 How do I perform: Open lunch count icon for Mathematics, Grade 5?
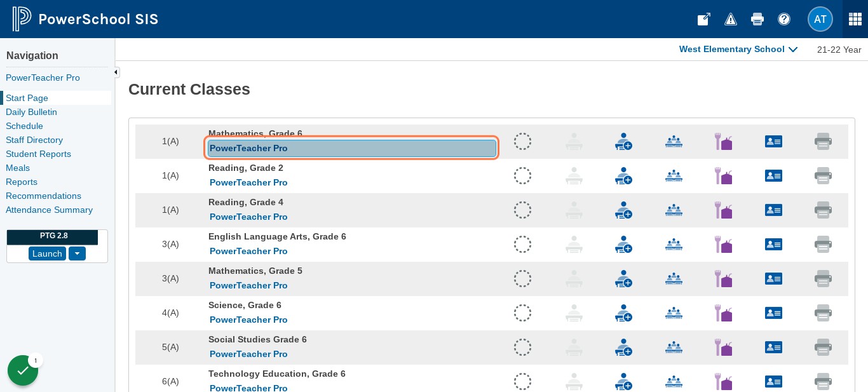[x=723, y=279]
